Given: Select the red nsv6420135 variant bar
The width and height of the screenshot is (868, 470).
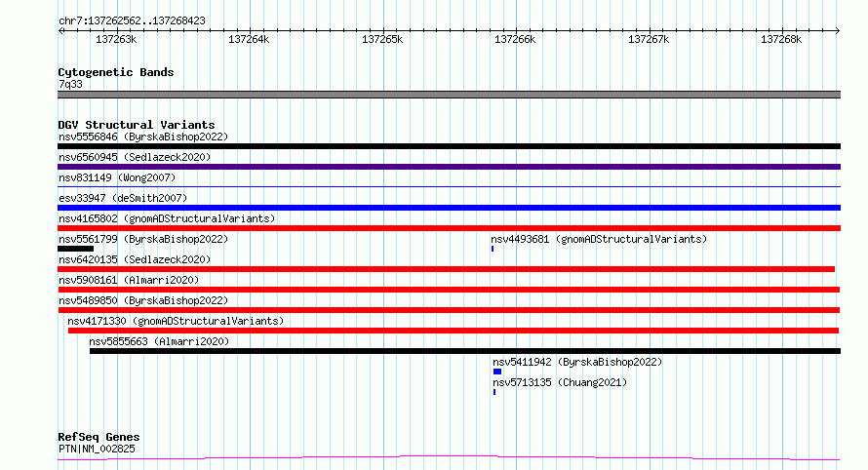Looking at the screenshot, I should 446,269.
